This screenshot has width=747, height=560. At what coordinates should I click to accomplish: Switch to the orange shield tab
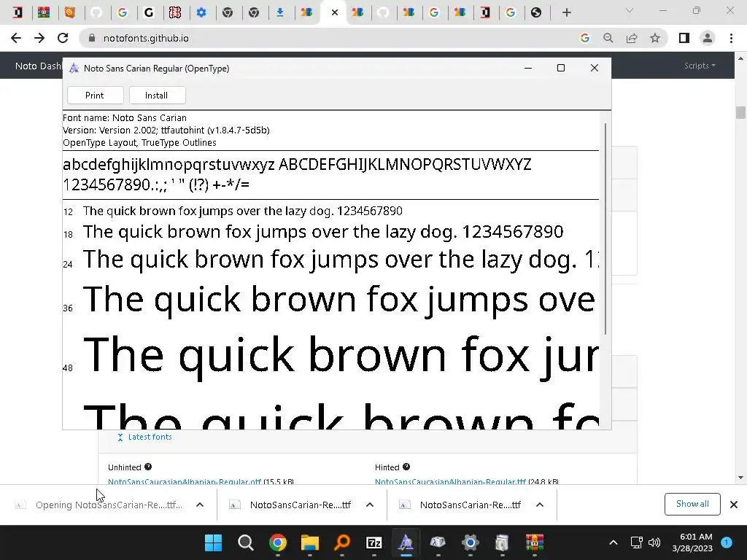[x=70, y=12]
